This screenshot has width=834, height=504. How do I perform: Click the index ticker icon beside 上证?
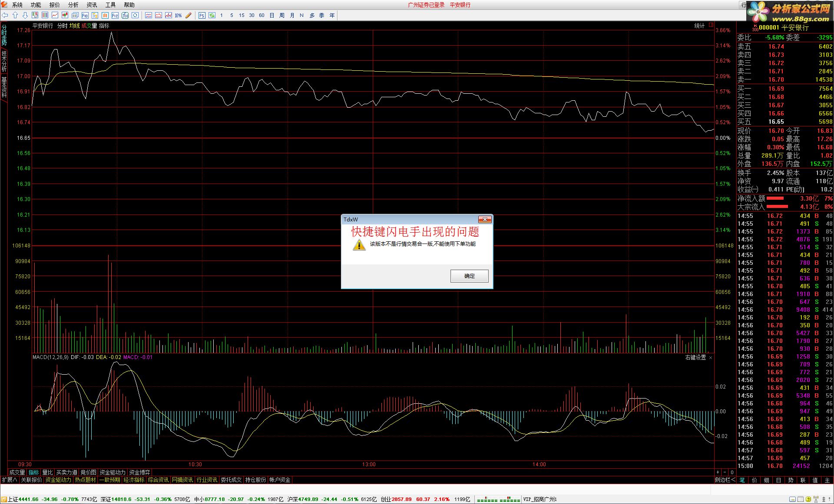4,500
